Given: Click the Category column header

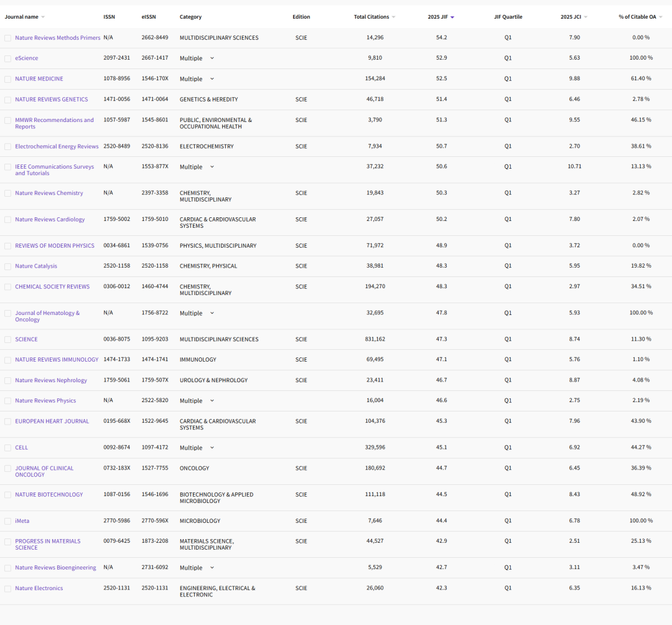Looking at the screenshot, I should pyautogui.click(x=190, y=17).
